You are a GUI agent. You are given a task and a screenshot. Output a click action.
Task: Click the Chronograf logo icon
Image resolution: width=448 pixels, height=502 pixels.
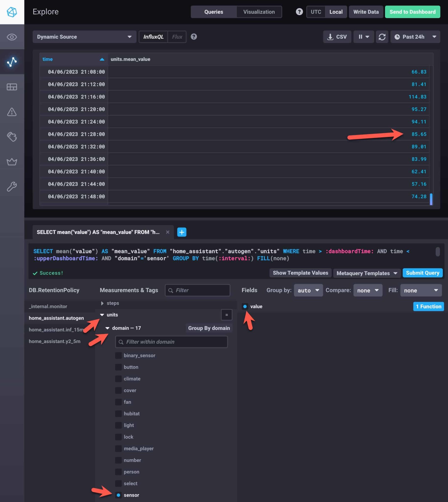tap(12, 12)
